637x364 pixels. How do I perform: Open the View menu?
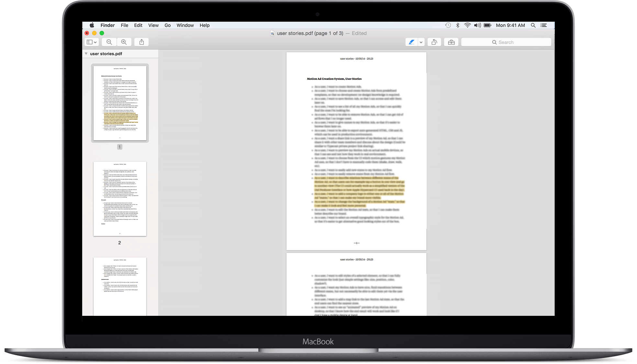tap(153, 25)
